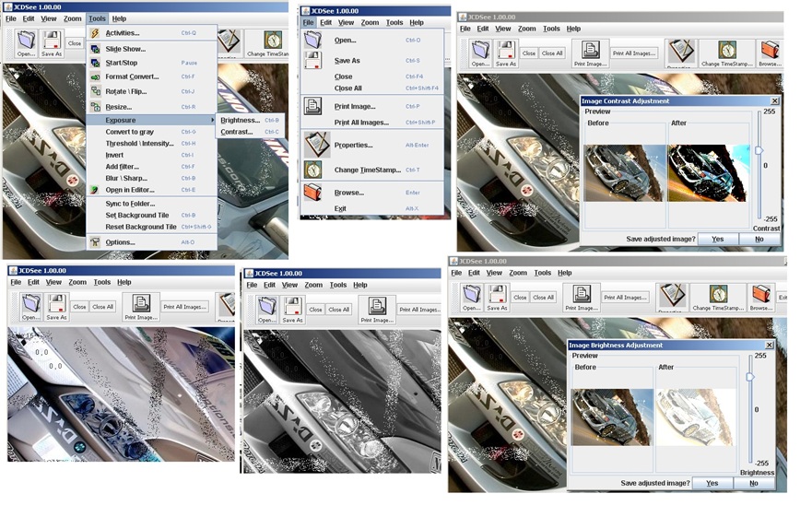812x505 pixels.
Task: Click the After preview in Contrast dialog
Action: tap(709, 173)
